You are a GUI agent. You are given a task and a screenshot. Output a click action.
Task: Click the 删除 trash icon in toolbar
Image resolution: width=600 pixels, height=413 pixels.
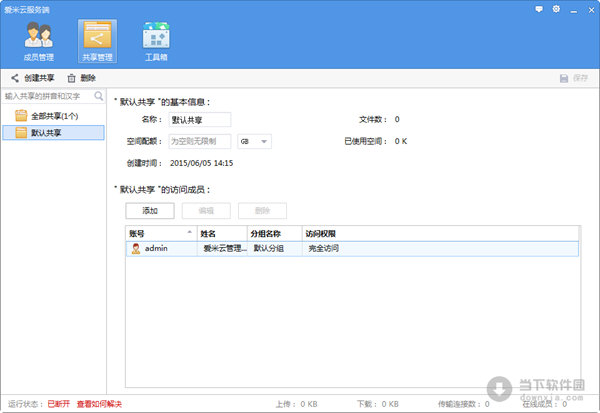coord(72,78)
